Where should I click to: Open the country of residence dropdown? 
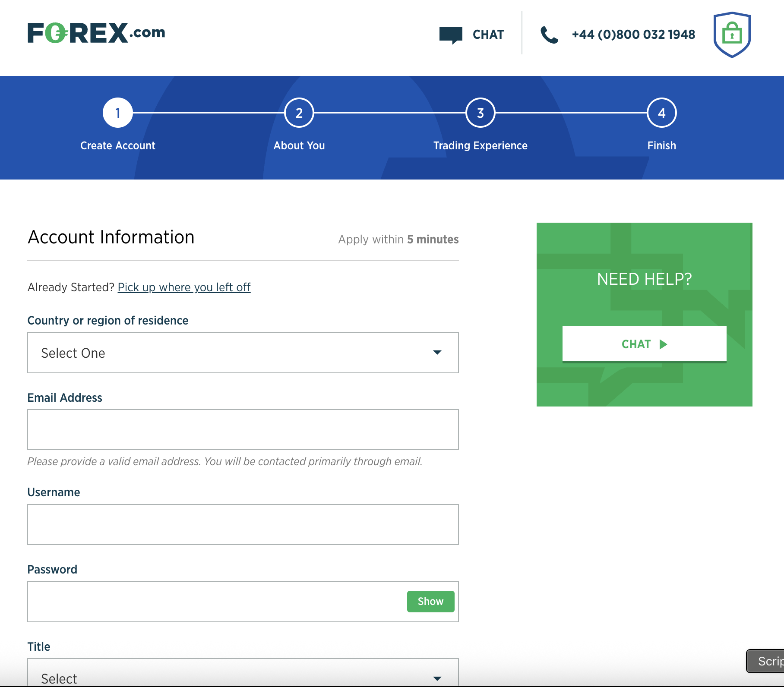click(243, 353)
